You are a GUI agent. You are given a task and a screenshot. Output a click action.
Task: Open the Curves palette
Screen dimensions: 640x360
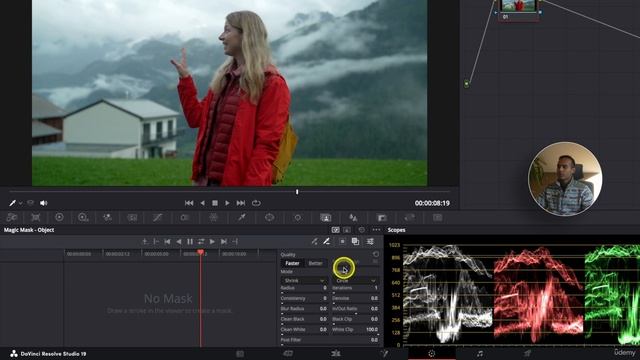click(x=158, y=218)
